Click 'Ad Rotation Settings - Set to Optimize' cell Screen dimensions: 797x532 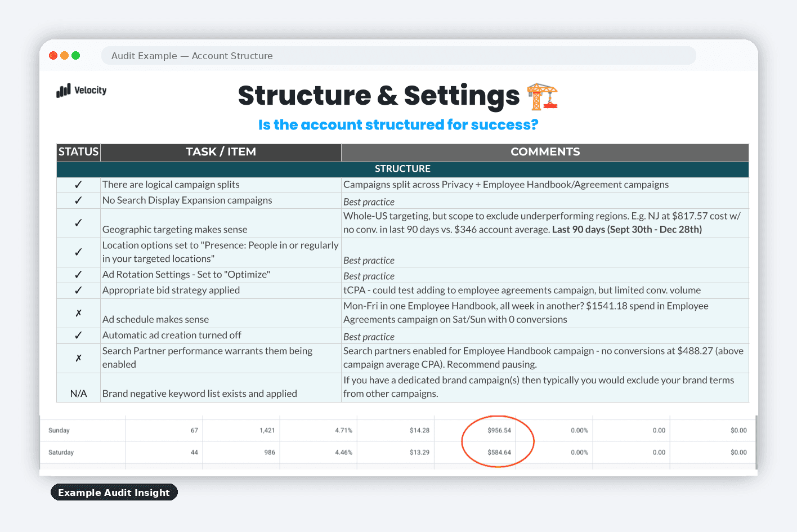point(221,275)
